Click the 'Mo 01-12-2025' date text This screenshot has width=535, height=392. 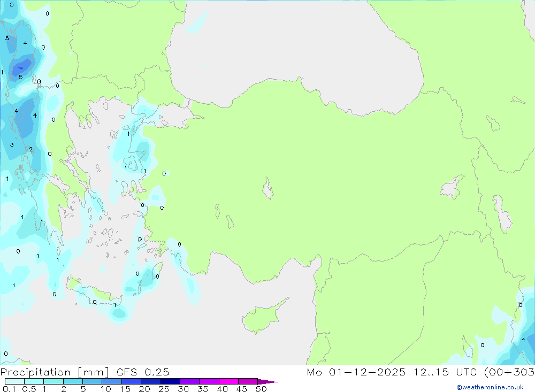click(x=356, y=372)
